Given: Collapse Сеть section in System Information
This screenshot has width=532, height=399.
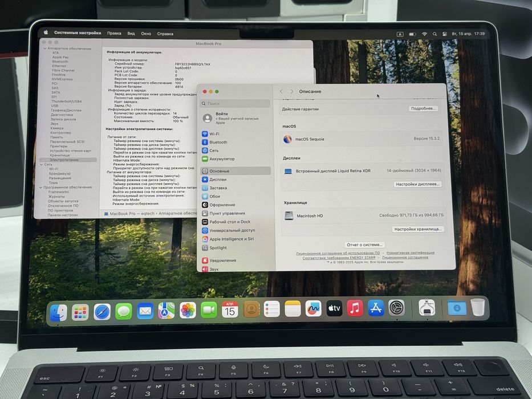Looking at the screenshot, I should pos(42,164).
